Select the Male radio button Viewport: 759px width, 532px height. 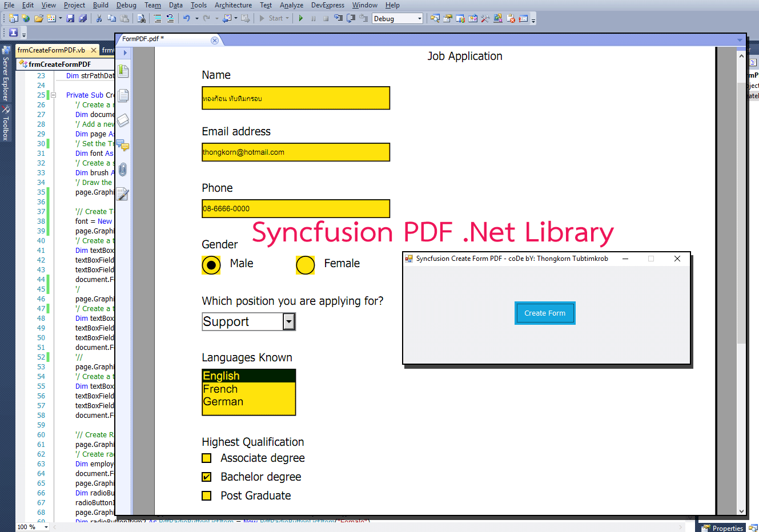coord(211,265)
